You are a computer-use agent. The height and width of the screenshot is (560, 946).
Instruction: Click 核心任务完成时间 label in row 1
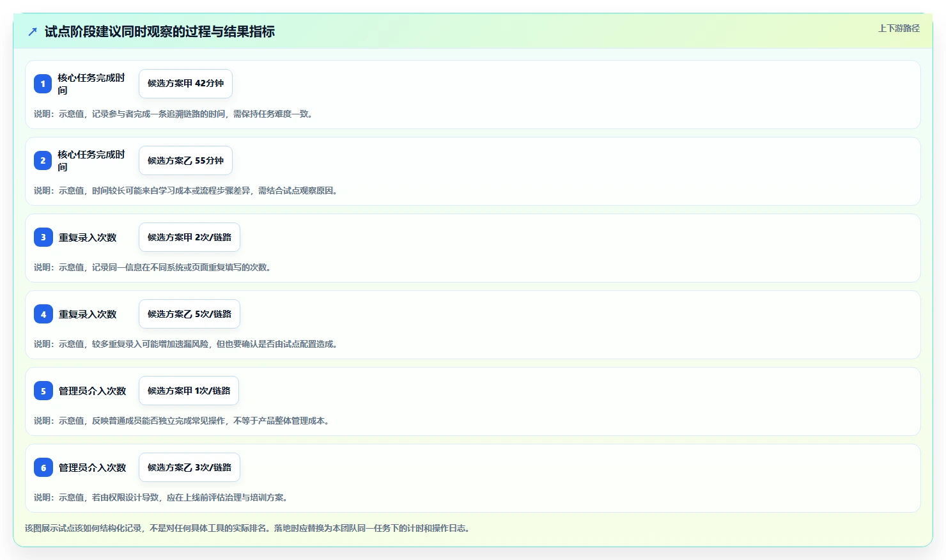pyautogui.click(x=91, y=84)
